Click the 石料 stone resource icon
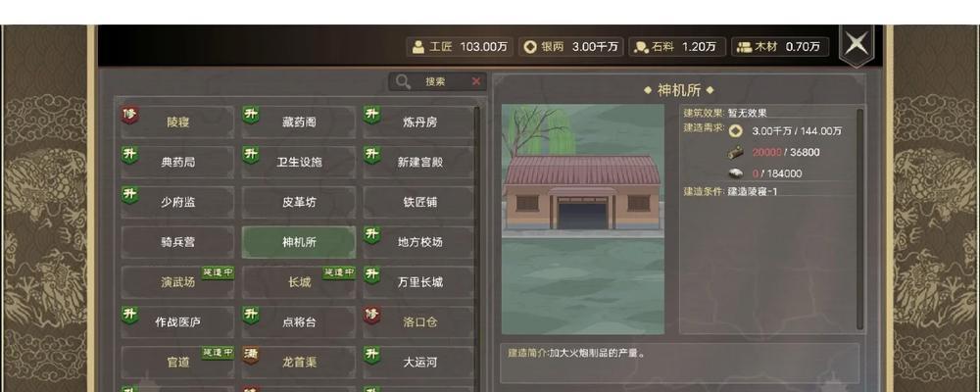 [641, 47]
